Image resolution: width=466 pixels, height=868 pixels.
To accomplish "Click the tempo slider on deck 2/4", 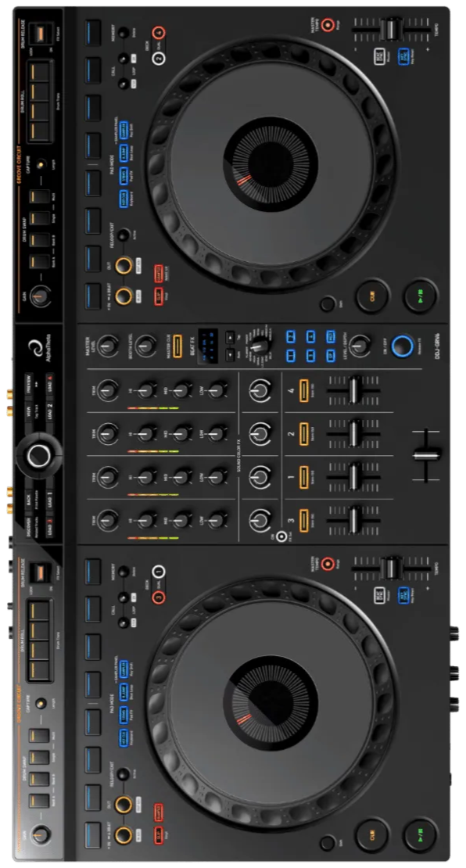I will [391, 30].
